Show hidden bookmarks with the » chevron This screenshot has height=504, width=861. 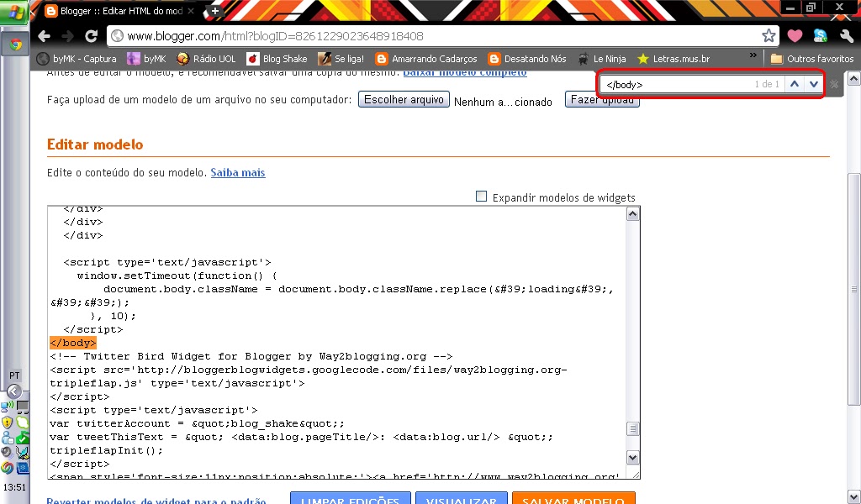tap(753, 55)
